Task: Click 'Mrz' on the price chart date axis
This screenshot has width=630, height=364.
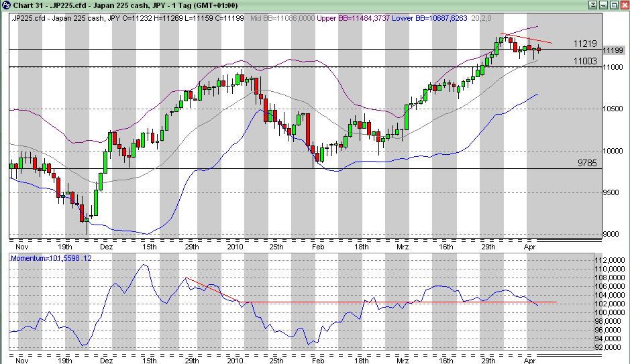Action: click(x=403, y=247)
